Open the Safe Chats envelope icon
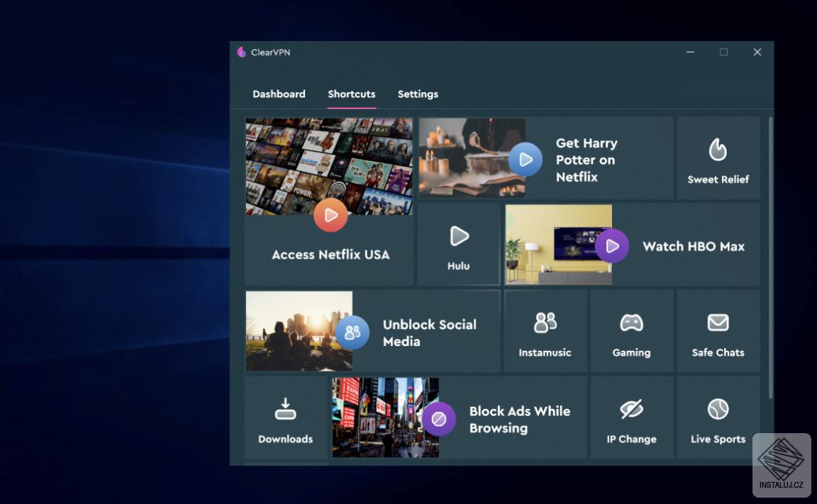 [x=718, y=323]
